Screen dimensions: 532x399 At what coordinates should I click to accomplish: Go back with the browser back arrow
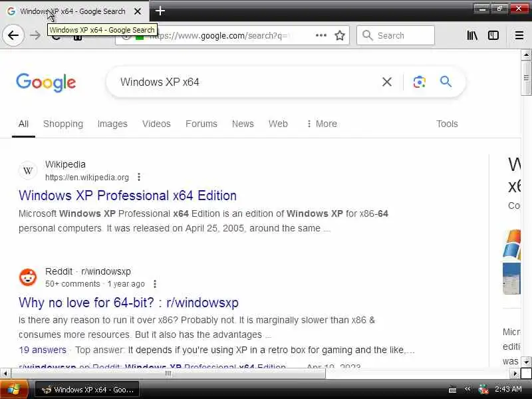13,35
